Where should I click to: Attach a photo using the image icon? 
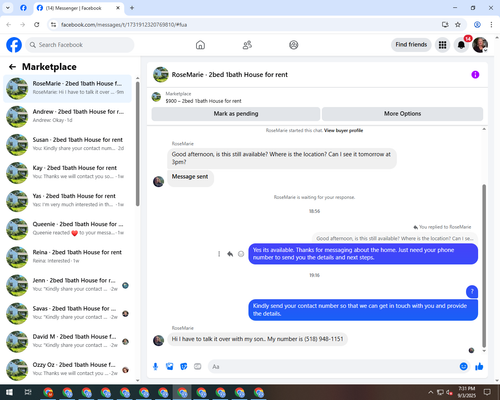pyautogui.click(x=170, y=367)
